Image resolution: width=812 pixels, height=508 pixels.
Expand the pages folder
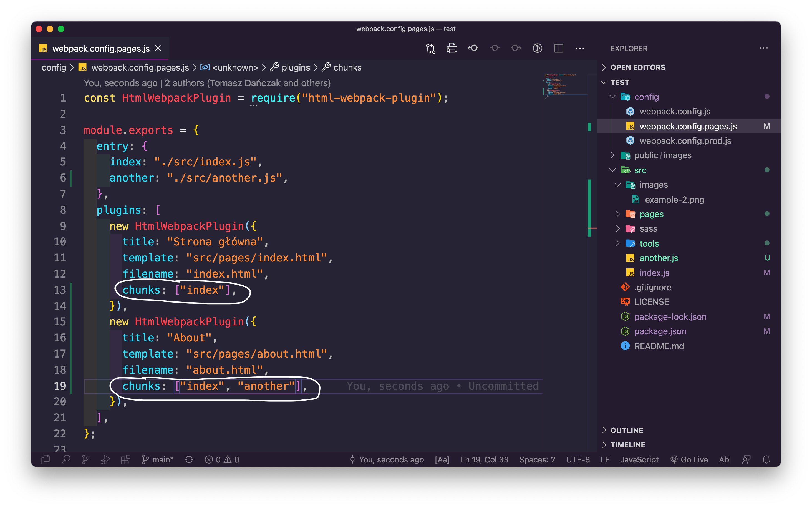[x=689, y=214]
